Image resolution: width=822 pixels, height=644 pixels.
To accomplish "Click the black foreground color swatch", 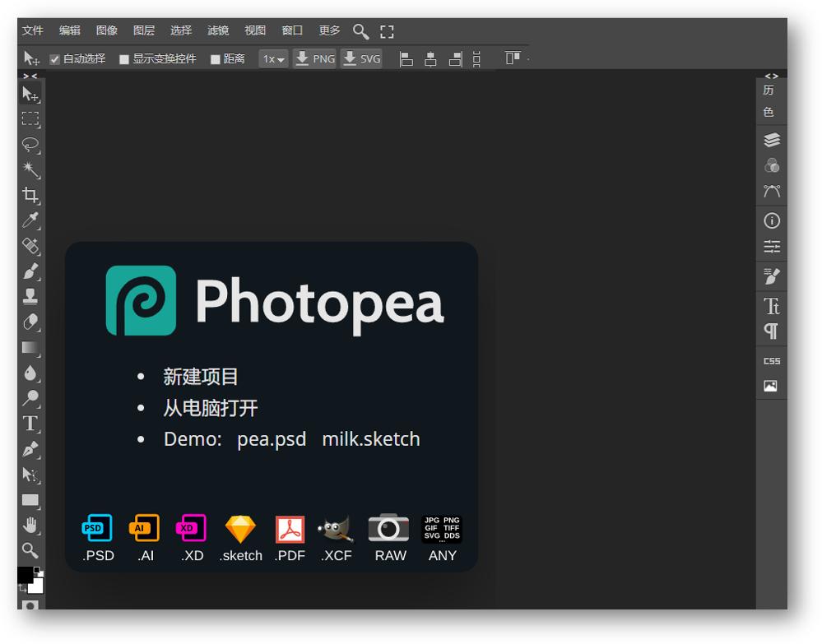I will pyautogui.click(x=25, y=574).
